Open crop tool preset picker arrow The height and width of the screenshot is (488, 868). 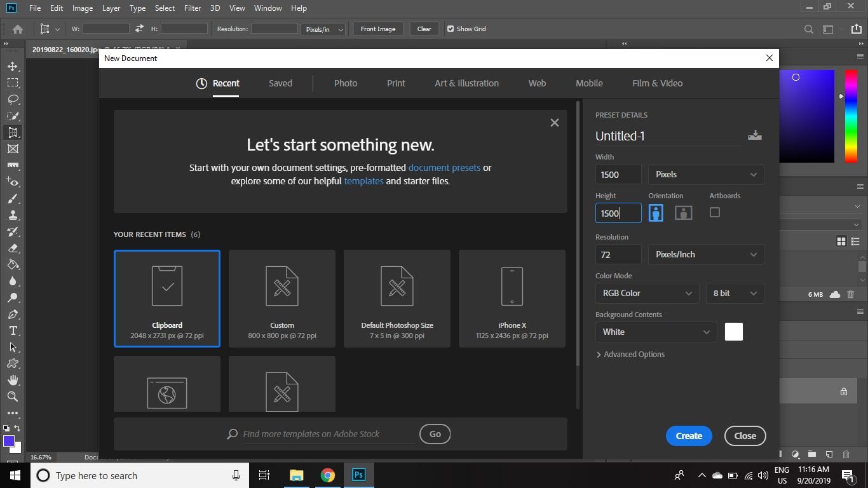pos(57,29)
